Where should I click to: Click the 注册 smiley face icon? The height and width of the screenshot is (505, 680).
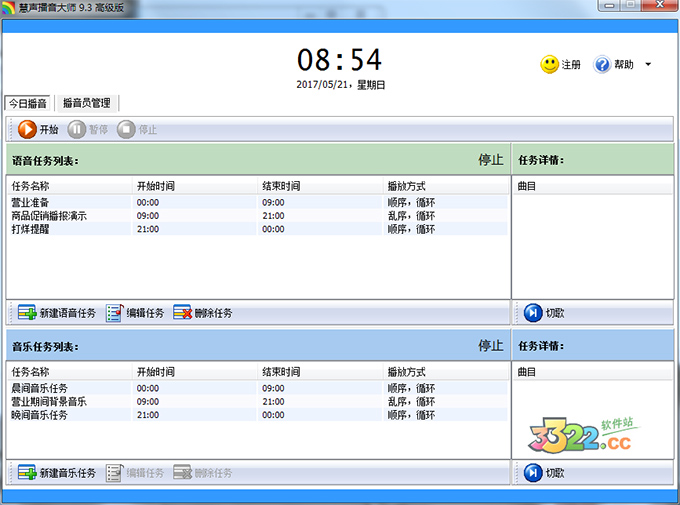tap(550, 65)
